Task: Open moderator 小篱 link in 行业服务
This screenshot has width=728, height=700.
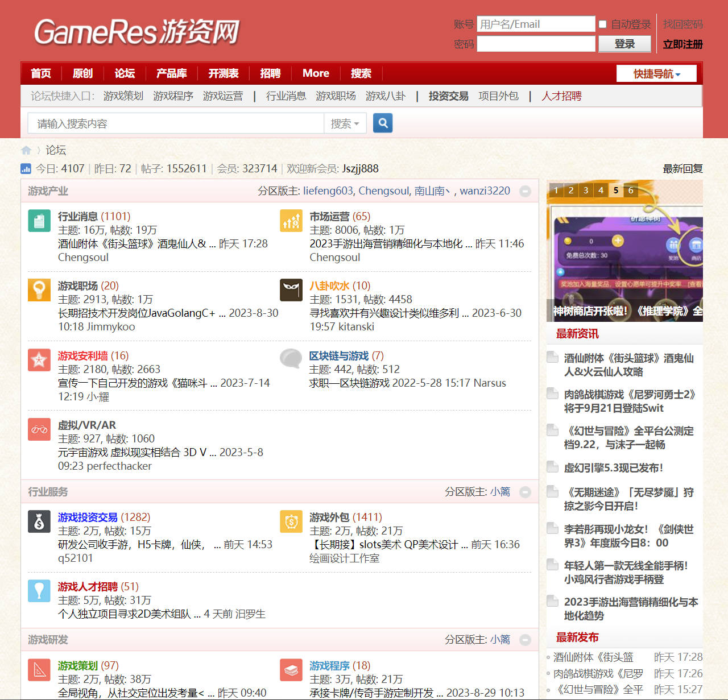Action: (x=500, y=492)
